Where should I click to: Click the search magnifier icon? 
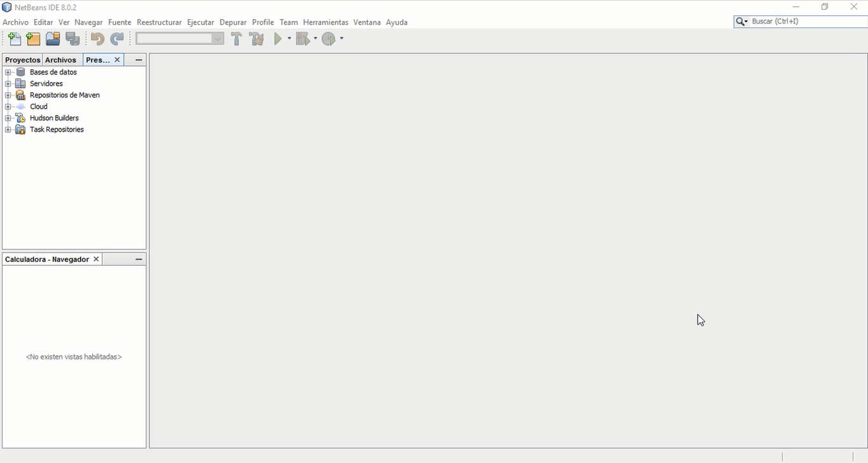click(740, 22)
